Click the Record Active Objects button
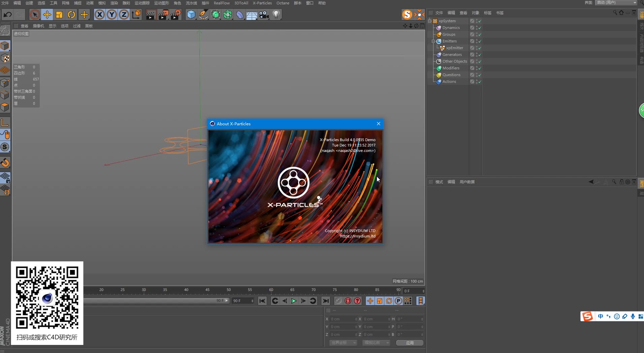 (339, 301)
